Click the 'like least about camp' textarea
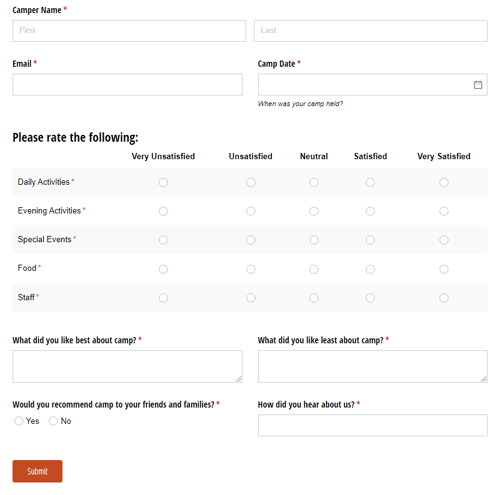The image size is (500, 495). 373,366
